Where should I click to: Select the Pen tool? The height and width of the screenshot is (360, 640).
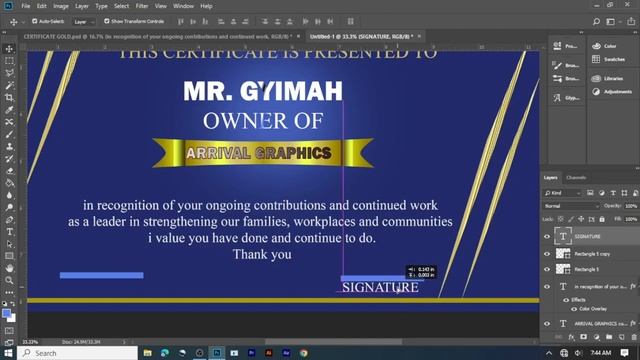click(9, 220)
